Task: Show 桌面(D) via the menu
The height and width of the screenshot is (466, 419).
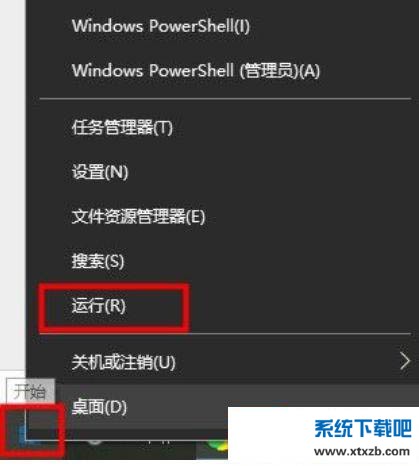Action: (x=99, y=407)
